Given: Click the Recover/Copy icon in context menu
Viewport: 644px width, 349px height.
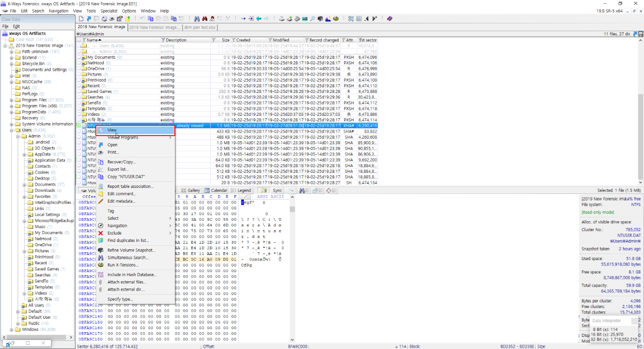Looking at the screenshot, I should [x=101, y=162].
